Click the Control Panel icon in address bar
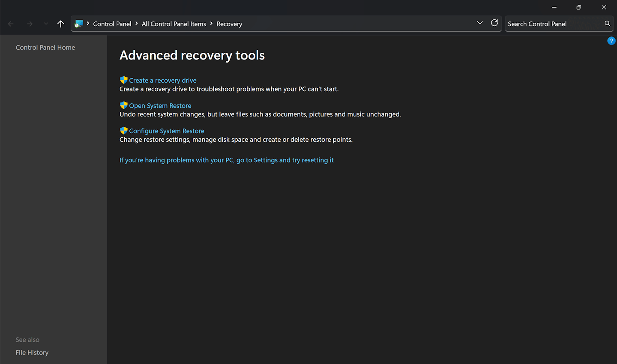Viewport: 617px width, 364px height. pyautogui.click(x=79, y=24)
